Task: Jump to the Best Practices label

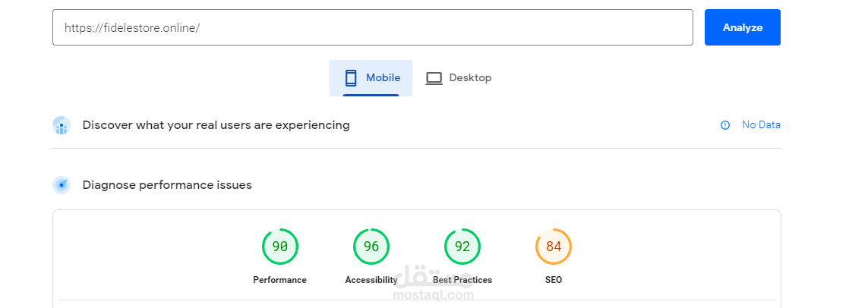Action: coord(462,280)
